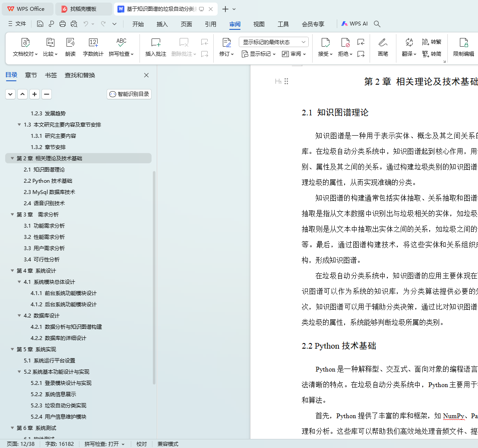478x448 pixels.
Task: Open the 审阅 pane dropdown
Action: 294,54
